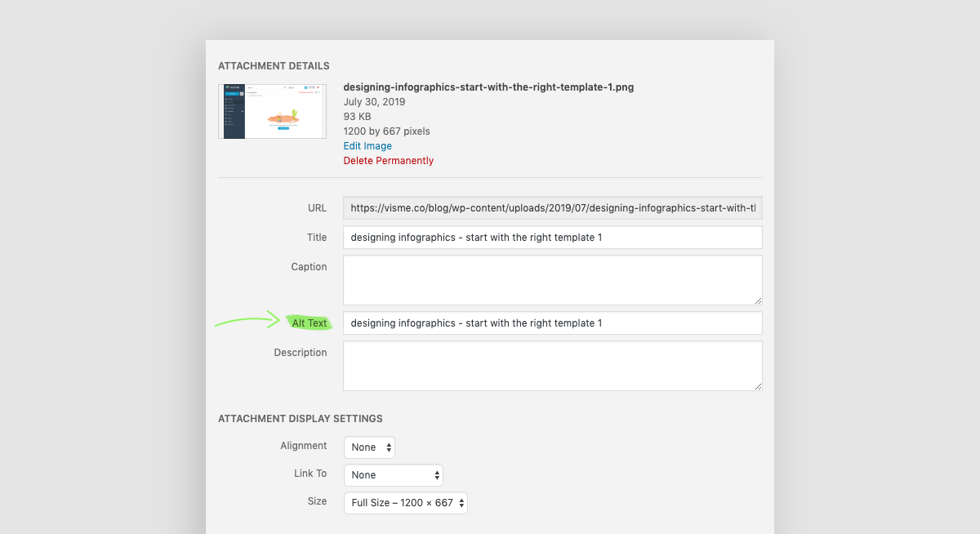
Task: Click the Caption field label
Action: coord(309,267)
